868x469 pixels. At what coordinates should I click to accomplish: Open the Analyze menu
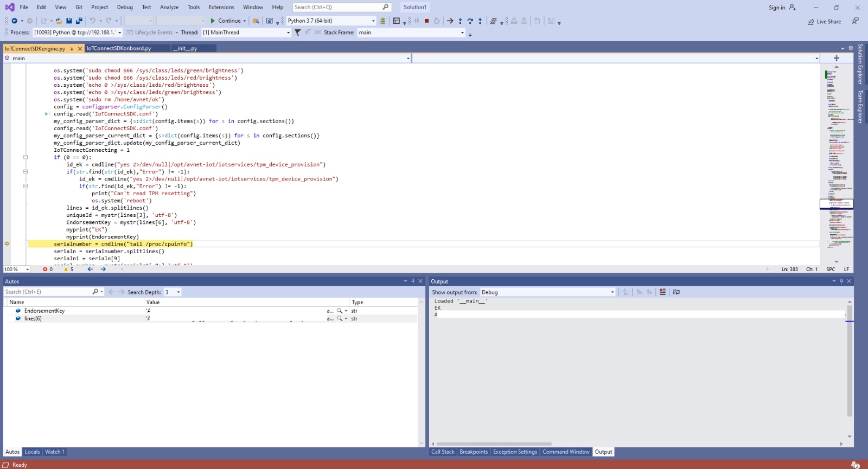tap(169, 7)
